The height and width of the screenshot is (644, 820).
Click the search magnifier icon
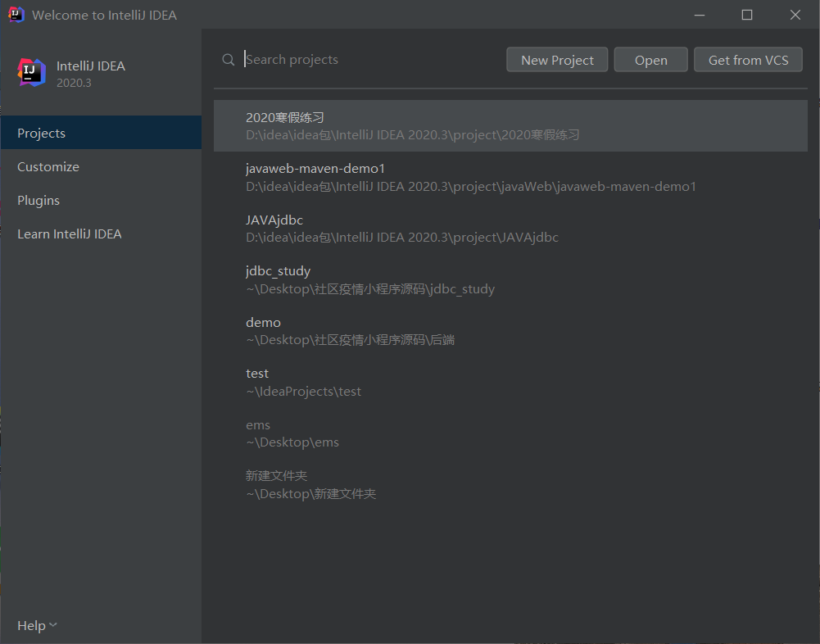pos(228,60)
